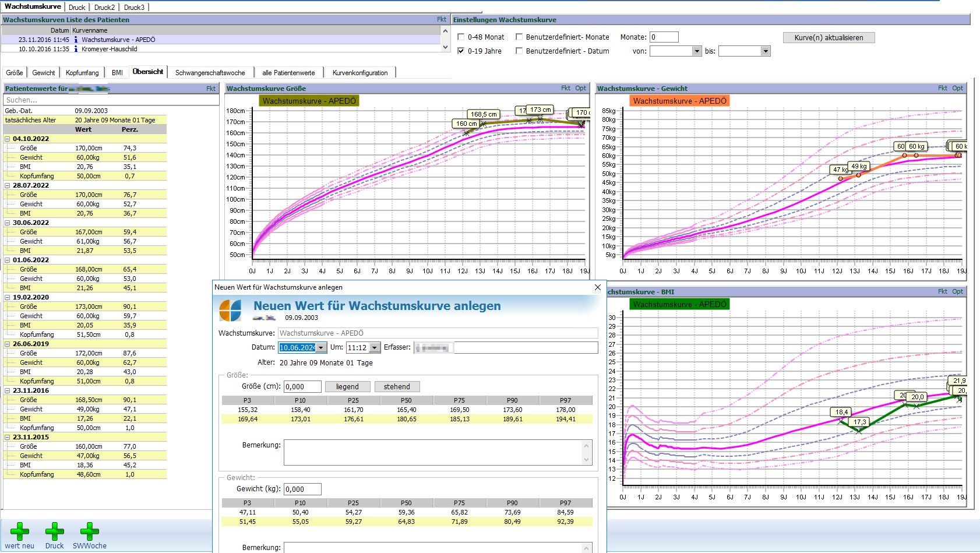Enable Benutzerdefiniert- Monate checkbox
980x553 pixels.
tap(519, 37)
